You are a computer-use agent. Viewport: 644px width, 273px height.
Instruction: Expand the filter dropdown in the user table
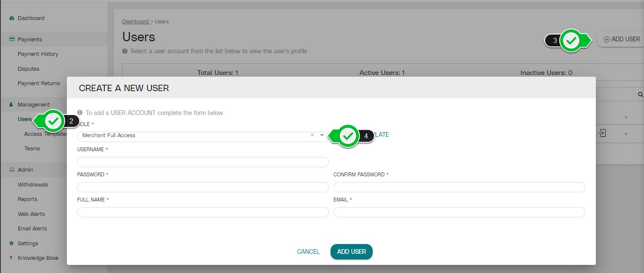click(x=625, y=117)
